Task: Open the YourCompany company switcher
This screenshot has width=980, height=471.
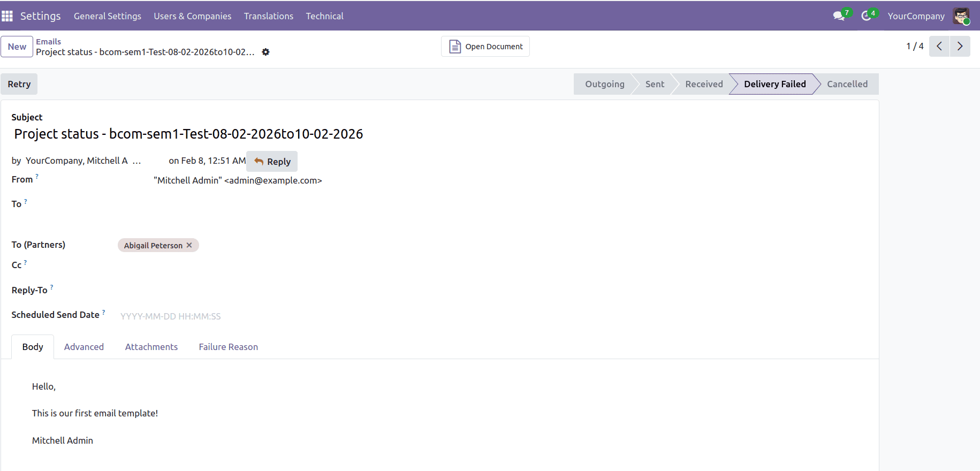Action: [916, 16]
